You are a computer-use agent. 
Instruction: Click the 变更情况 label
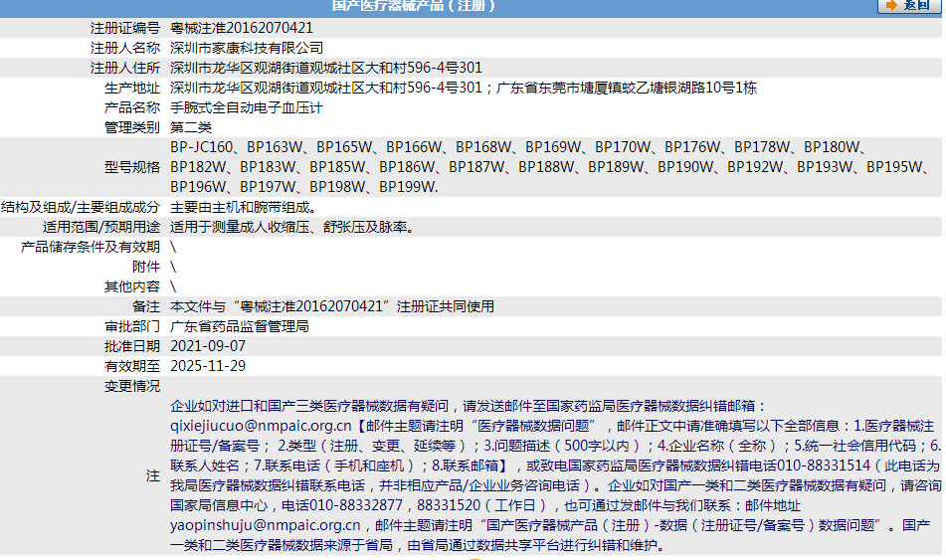132,386
